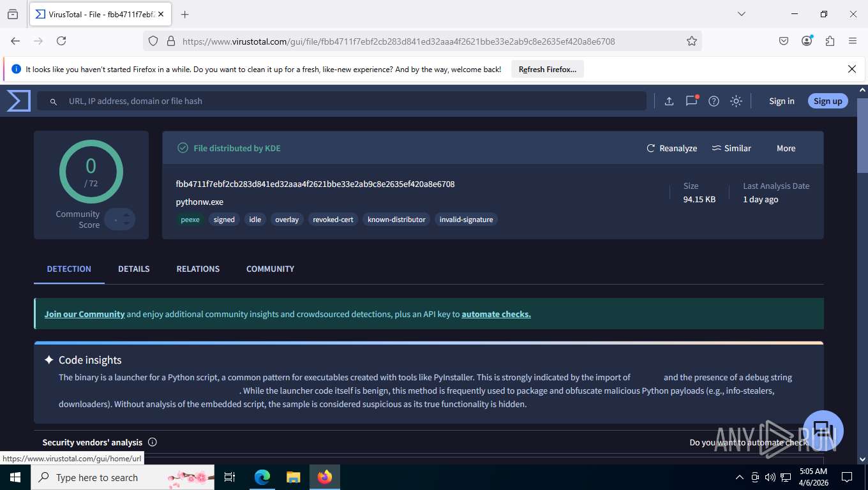The width and height of the screenshot is (868, 490).
Task: Close the VirusTotal browser tab
Action: click(161, 14)
